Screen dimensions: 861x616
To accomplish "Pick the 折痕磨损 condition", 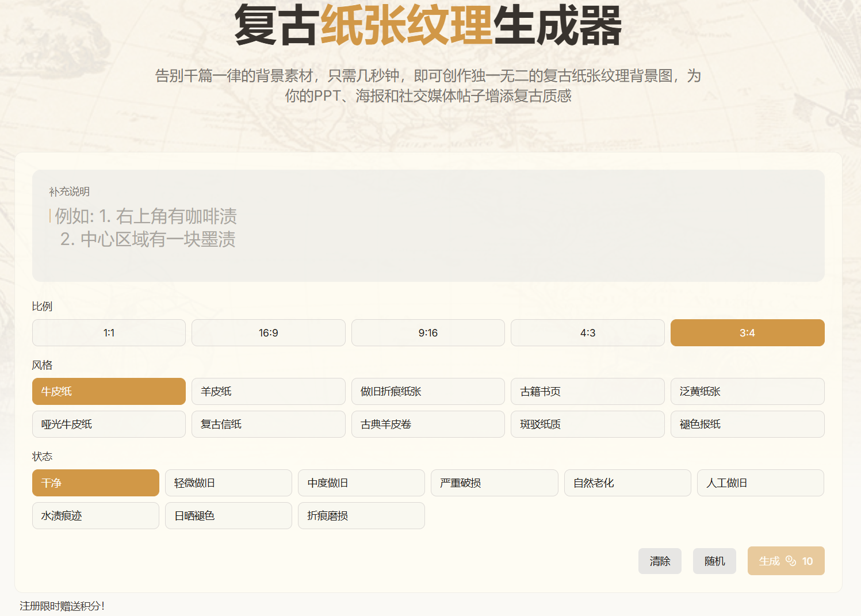I will tap(361, 516).
